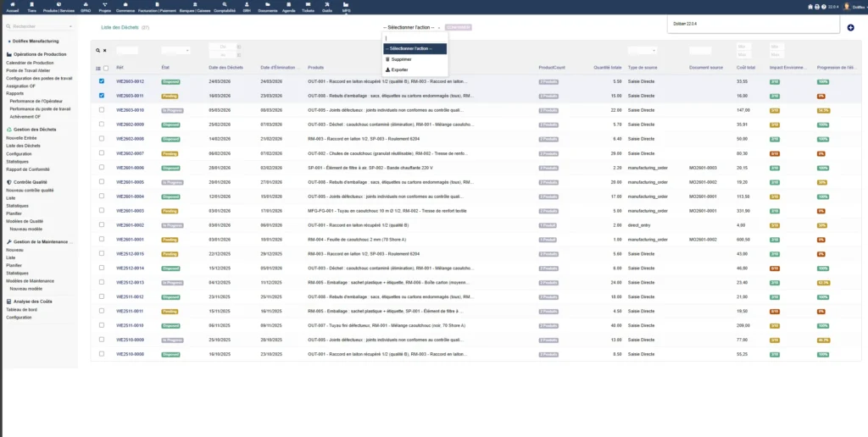This screenshot has width=868, height=437.
Task: Toggle the select-all header checkbox
Action: pyautogui.click(x=106, y=68)
